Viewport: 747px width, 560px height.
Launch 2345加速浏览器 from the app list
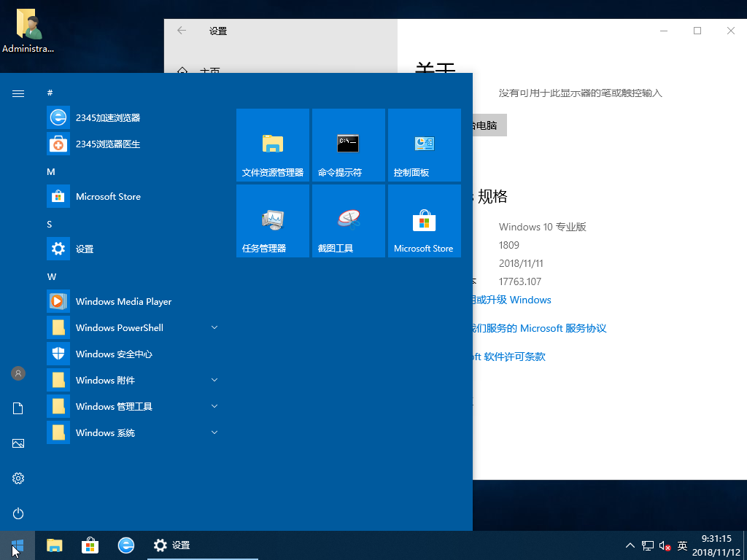133,117
